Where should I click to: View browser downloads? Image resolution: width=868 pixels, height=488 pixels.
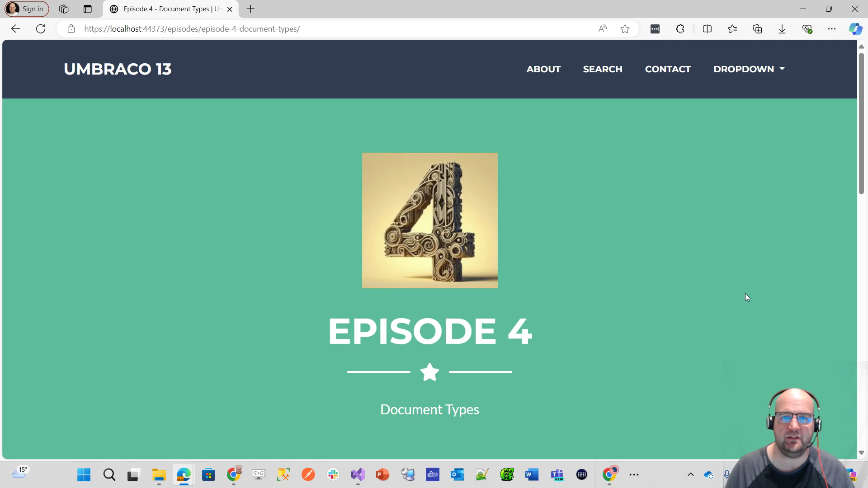pos(782,28)
